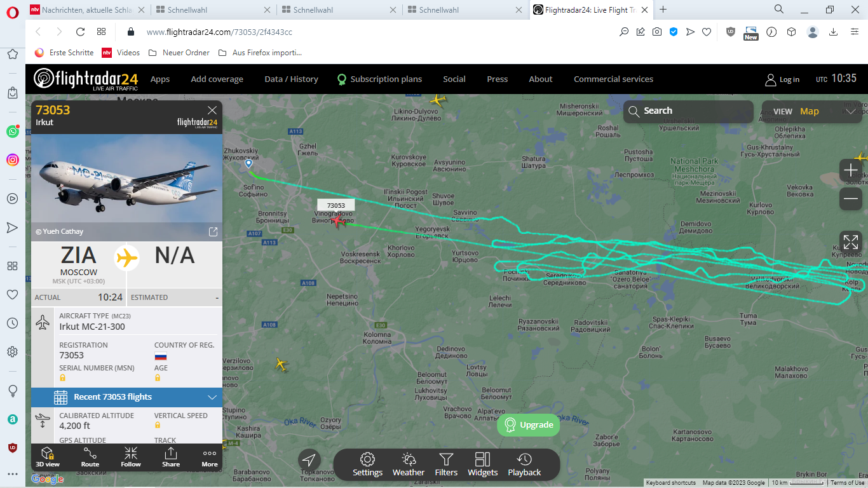Start Playback from the bottom toolbar
Screen dimensions: 868x488
coord(524,464)
